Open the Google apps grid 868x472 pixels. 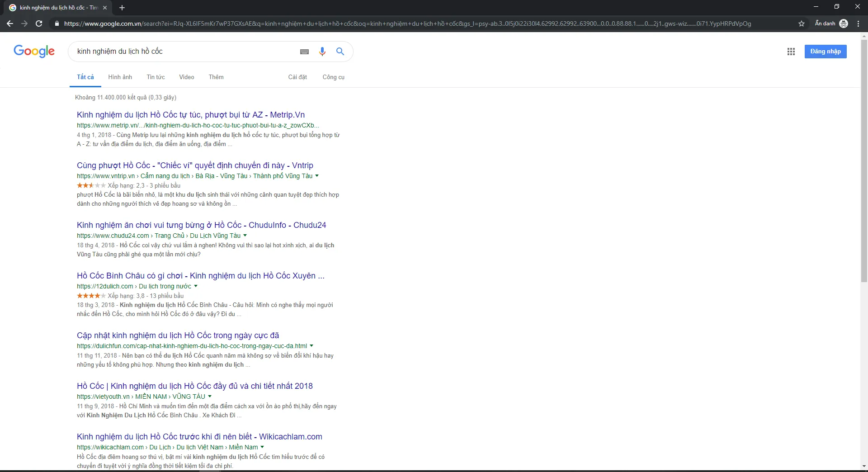click(x=791, y=52)
